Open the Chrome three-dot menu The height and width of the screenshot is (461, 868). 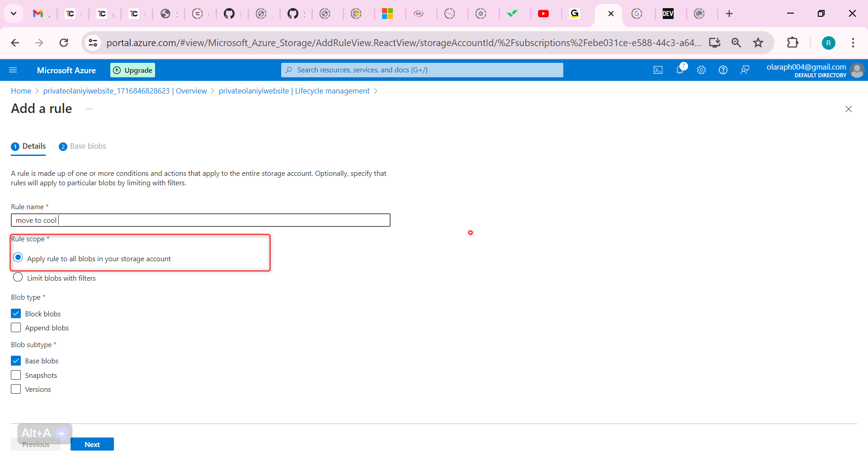pos(853,43)
